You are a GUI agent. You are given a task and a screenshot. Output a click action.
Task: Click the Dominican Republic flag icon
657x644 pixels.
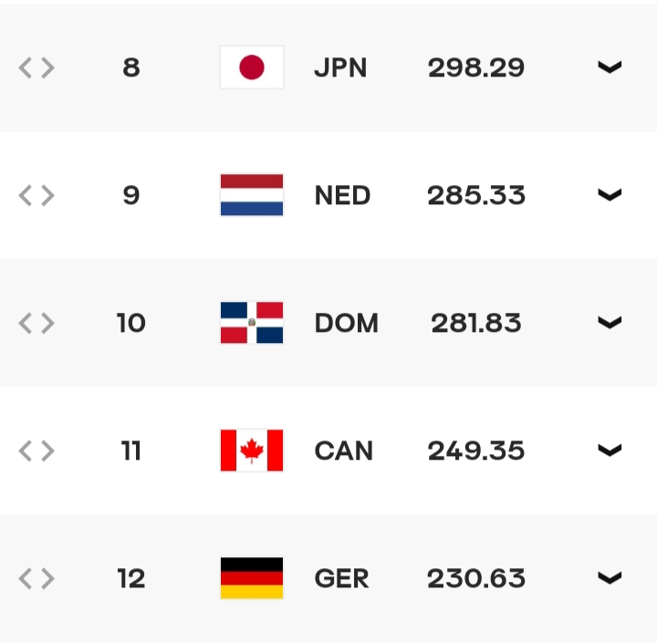point(252,323)
